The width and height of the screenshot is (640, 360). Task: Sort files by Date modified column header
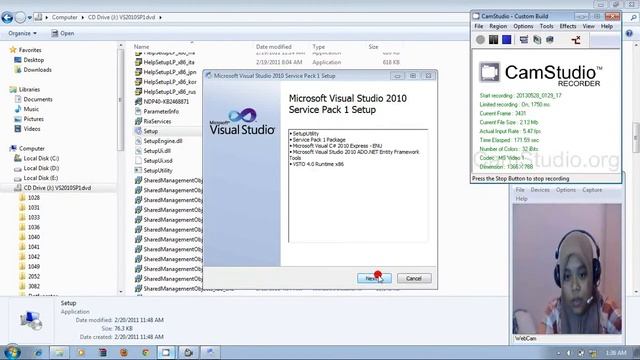pos(273,47)
